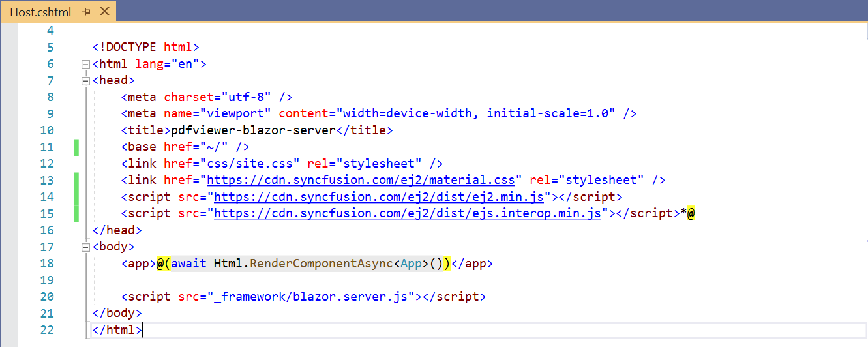868x347 pixels.
Task: Click the closing </html> tag
Action: click(117, 330)
